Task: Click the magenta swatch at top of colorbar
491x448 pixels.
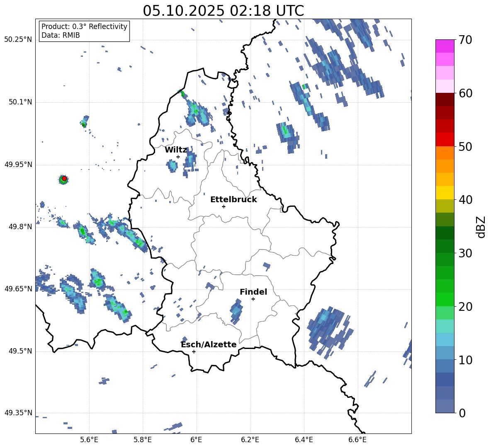Action: (x=445, y=46)
